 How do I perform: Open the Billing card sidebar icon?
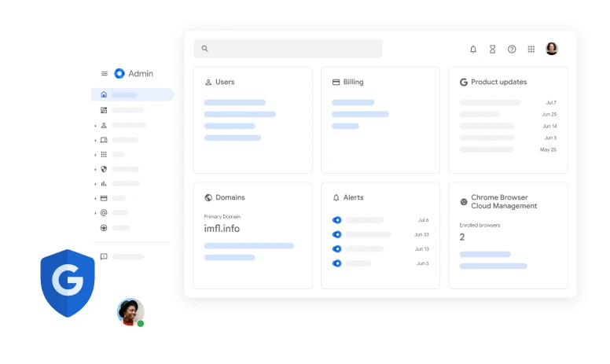tap(104, 198)
